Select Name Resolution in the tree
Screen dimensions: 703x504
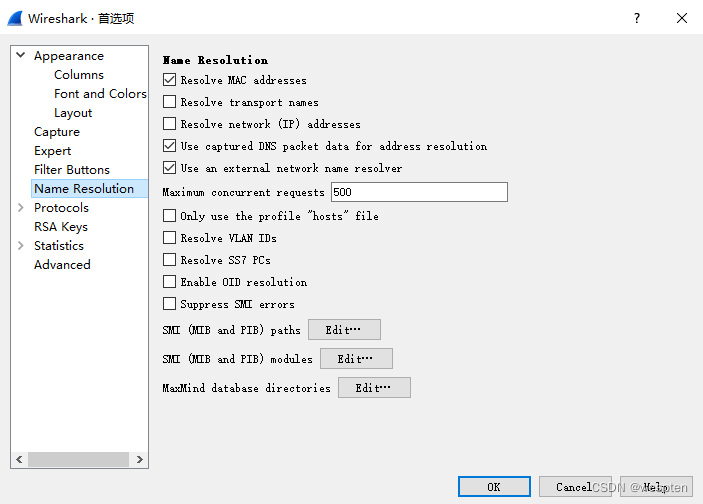point(89,189)
